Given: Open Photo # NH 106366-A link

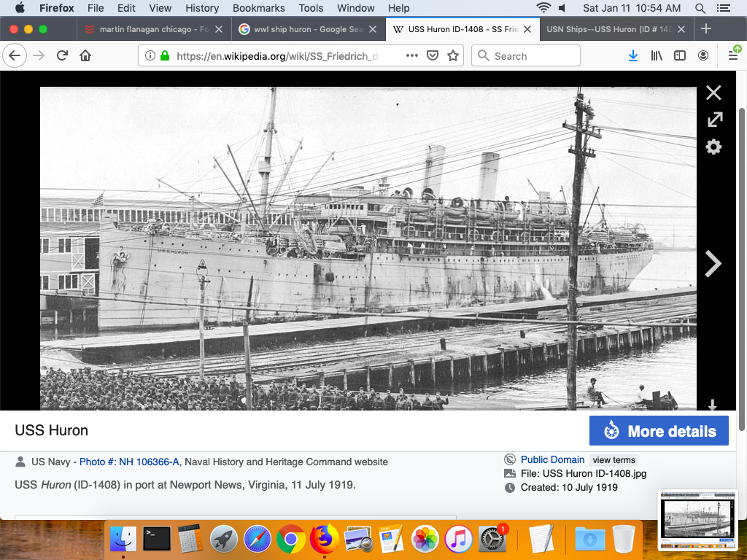Looking at the screenshot, I should (x=129, y=462).
